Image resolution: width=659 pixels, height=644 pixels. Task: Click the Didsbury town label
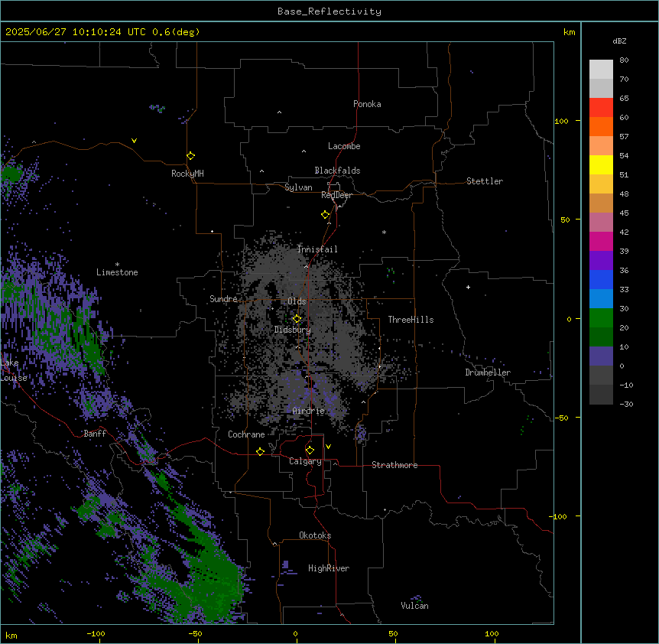(x=293, y=330)
